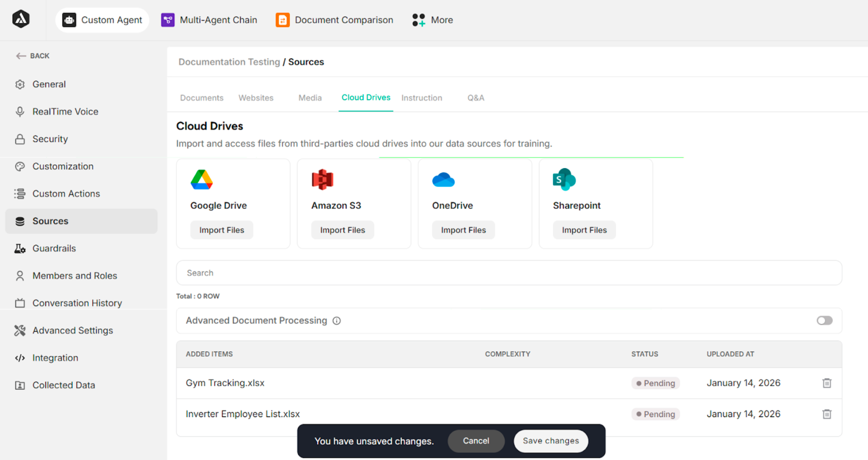Screen dimensions: 868x460
Task: Click Save changes button
Action: tap(551, 441)
